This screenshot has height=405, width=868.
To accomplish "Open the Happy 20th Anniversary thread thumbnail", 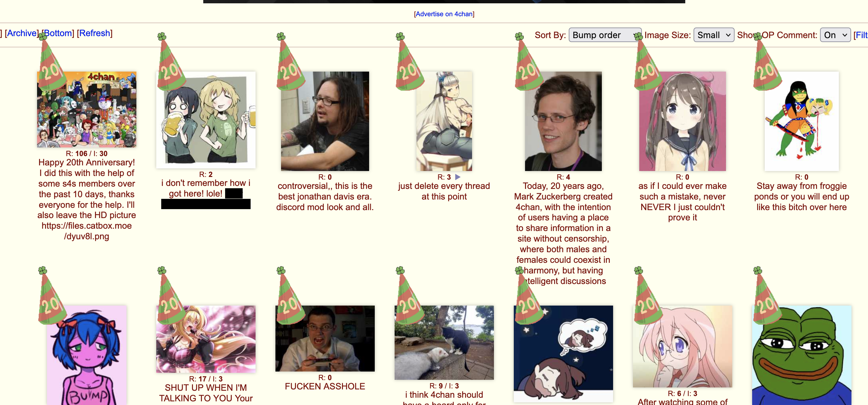I will click(87, 109).
